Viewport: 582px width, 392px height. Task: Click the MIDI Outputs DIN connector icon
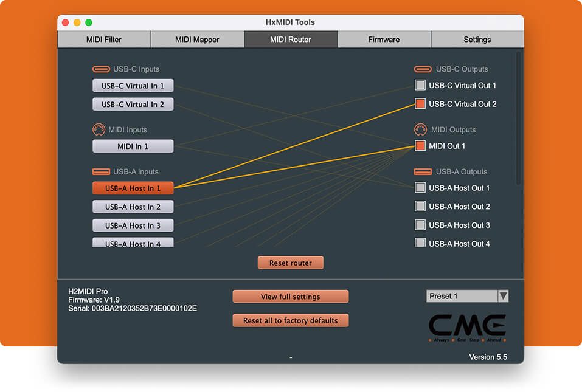click(x=420, y=129)
